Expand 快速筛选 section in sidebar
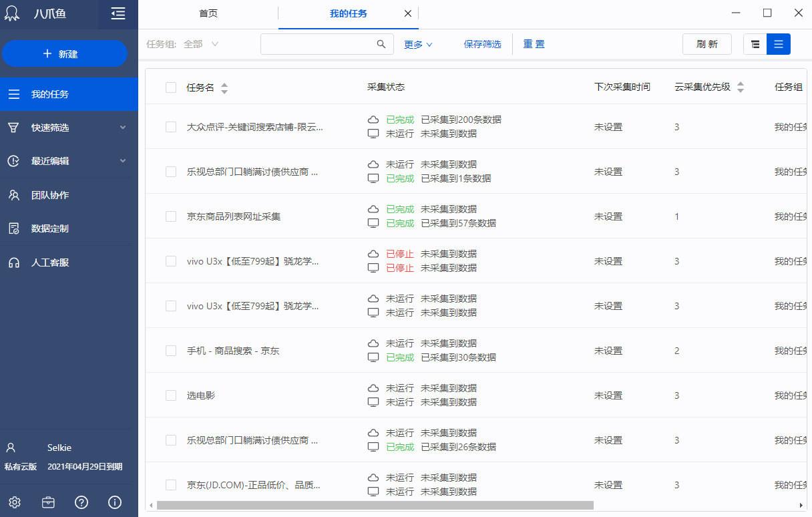The width and height of the screenshot is (812, 517). [123, 127]
